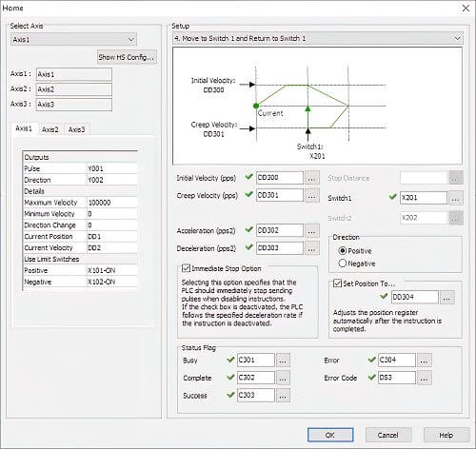This screenshot has height=449, width=476.
Task: Click the Axis2 name input field
Action: pos(74,89)
